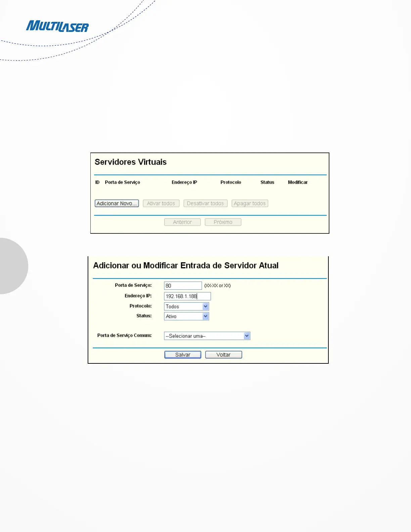Screen dimensions: 411x532
Task: Go back using the Voltar button
Action: click(x=223, y=355)
